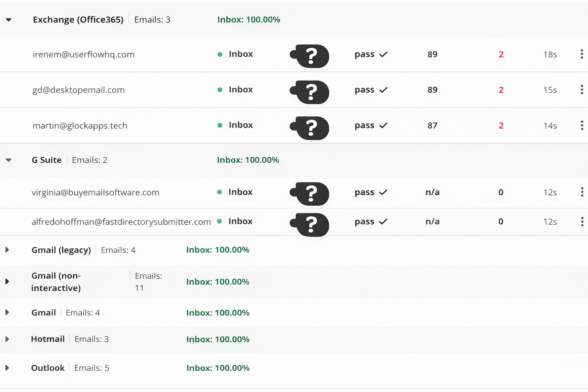
Task: Collapse the G Suite group
Action: pos(9,160)
